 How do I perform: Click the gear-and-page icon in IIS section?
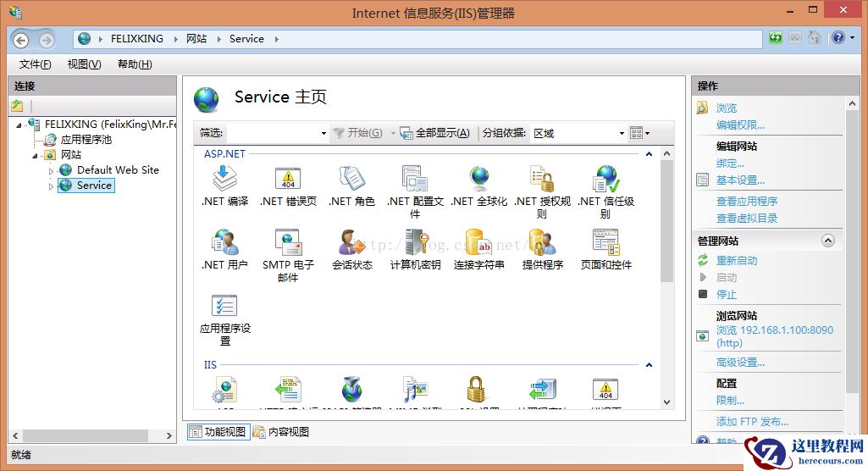[x=224, y=390]
